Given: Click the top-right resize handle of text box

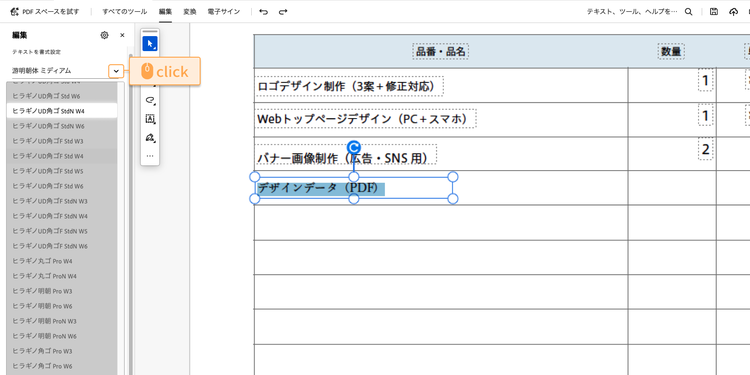Looking at the screenshot, I should pyautogui.click(x=452, y=176).
